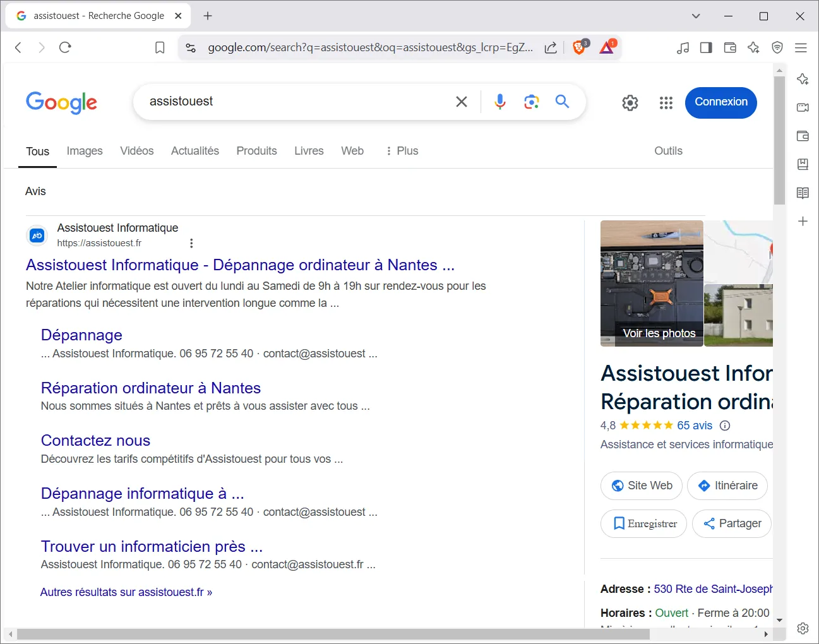
Task: Open Trouver un informaticien près link
Action: coord(152,546)
